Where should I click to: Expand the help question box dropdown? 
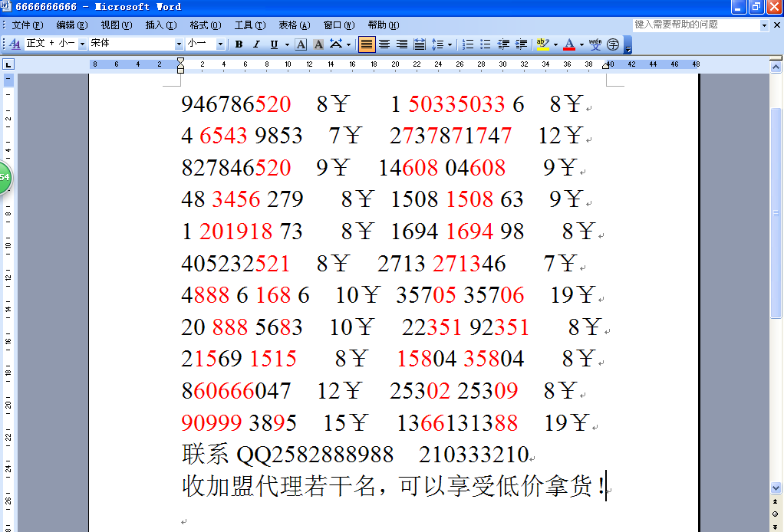tap(764, 25)
